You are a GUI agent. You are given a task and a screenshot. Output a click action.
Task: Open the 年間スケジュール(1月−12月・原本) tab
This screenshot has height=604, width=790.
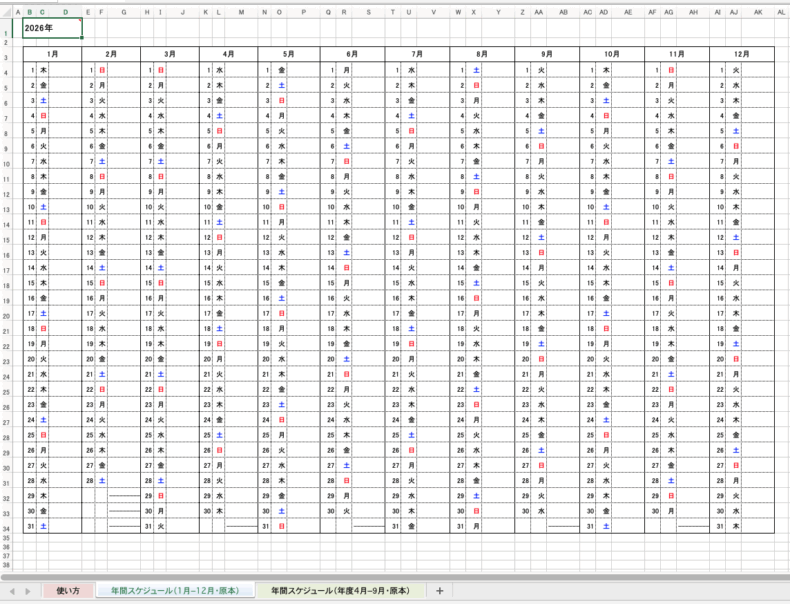click(x=175, y=591)
